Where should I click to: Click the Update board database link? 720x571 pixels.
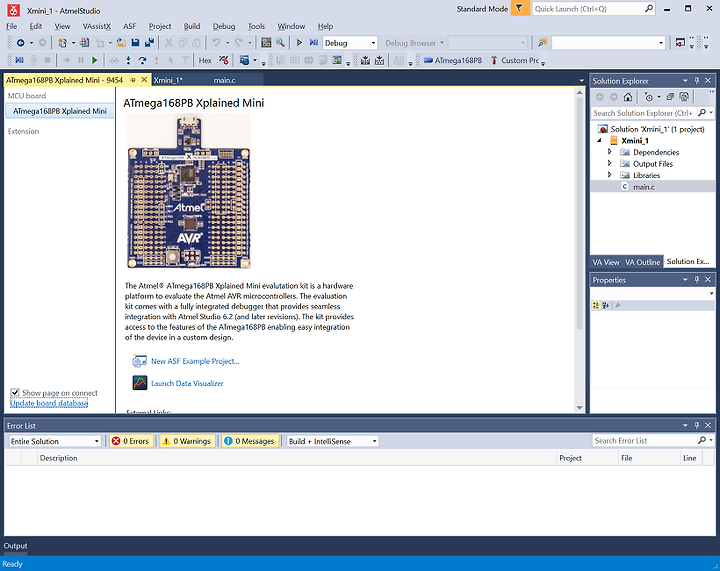49,403
